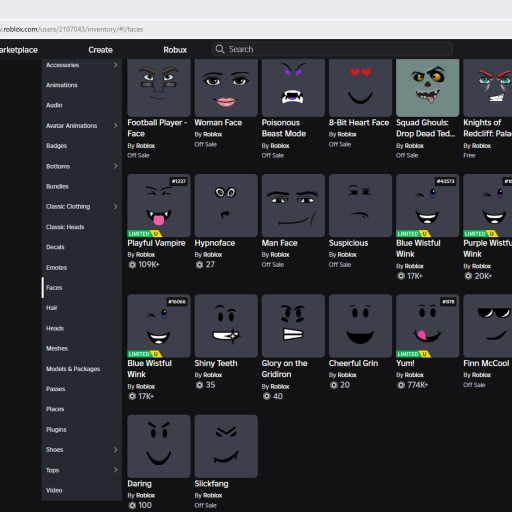
Task: Click the Hypnoface face image
Action: [x=226, y=205]
